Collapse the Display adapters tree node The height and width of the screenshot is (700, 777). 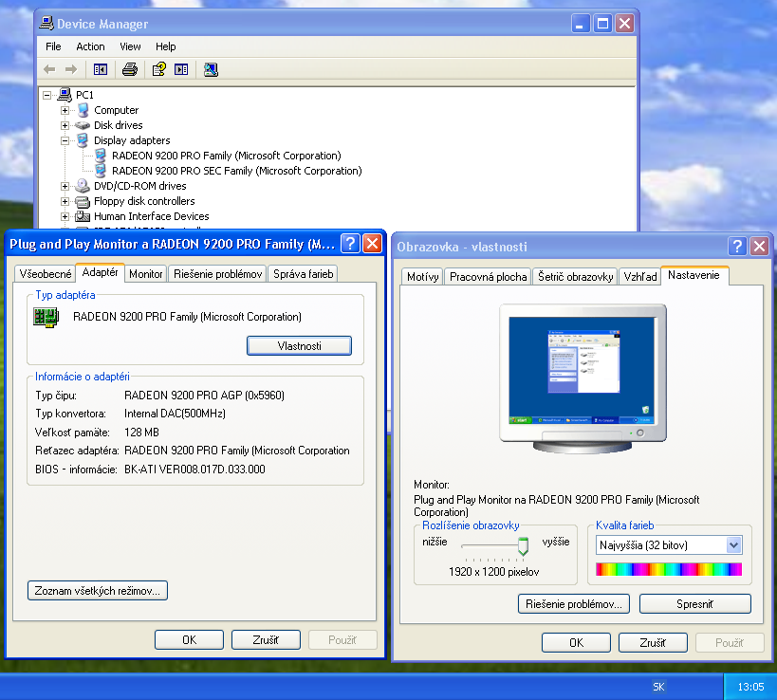pos(65,140)
